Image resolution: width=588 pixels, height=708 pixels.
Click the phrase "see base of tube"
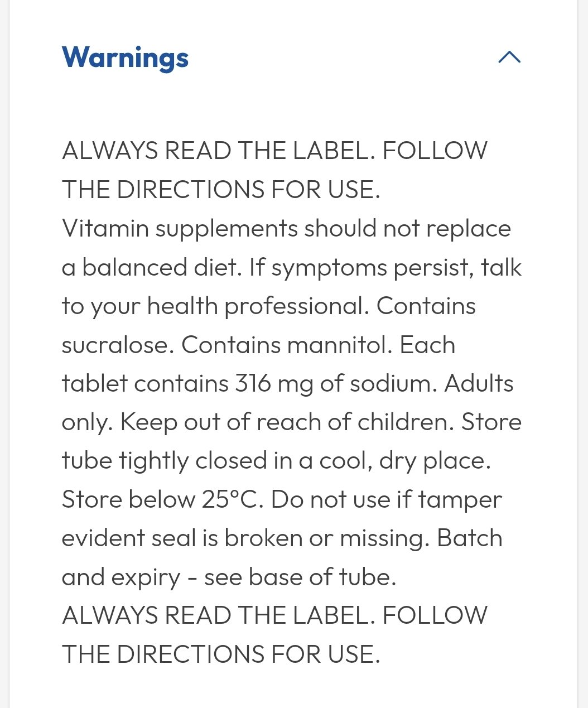300,577
